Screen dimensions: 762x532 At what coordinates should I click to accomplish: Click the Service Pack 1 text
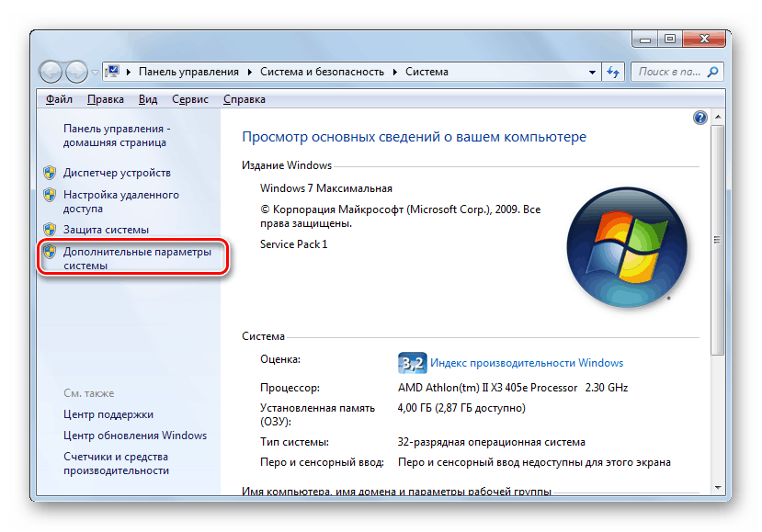pos(293,244)
